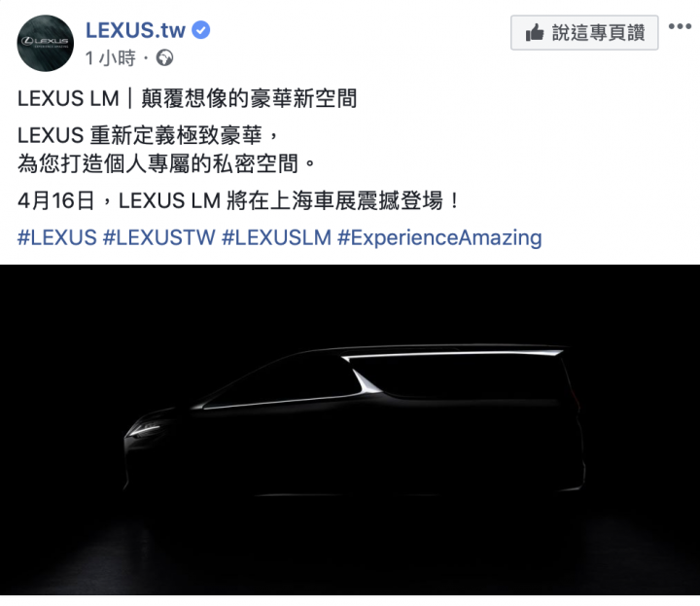The image size is (700, 606).
Task: Open the #LEXUSLM hashtag
Action: point(276,237)
